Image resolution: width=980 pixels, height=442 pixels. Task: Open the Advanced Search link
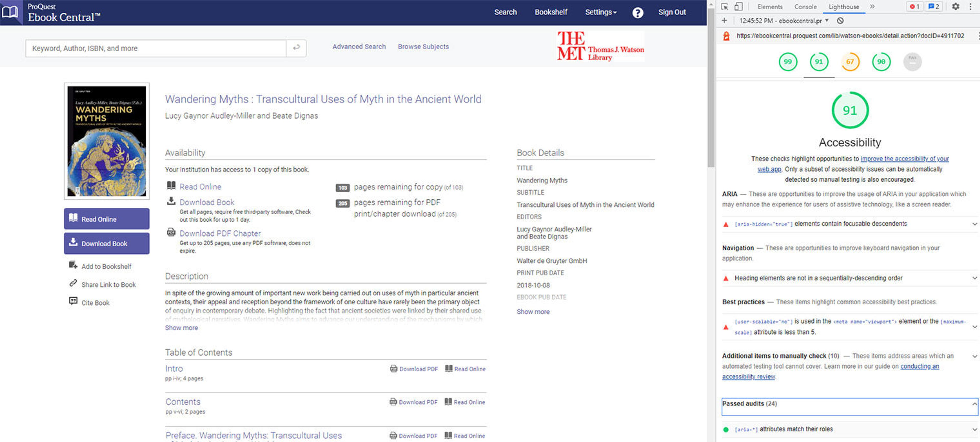[x=359, y=46]
